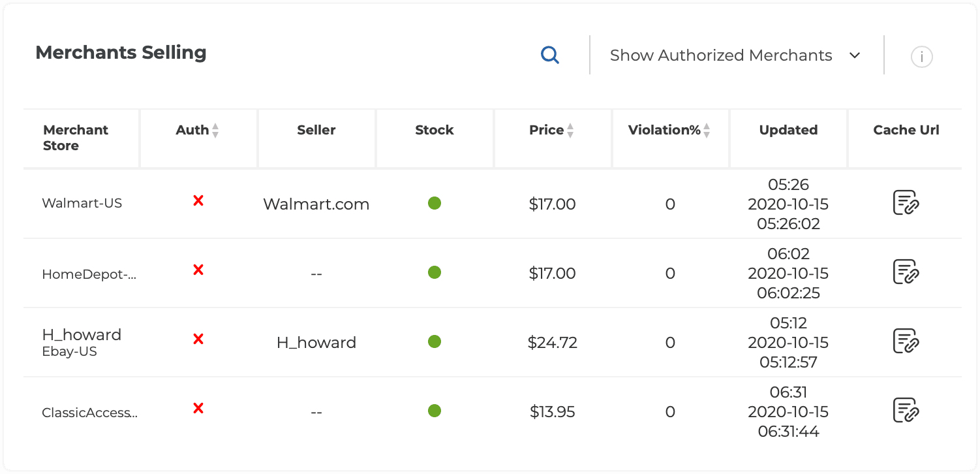Screen dimensions: 980x474
Task: Click green stock dot for H_howard
Action: click(x=435, y=341)
